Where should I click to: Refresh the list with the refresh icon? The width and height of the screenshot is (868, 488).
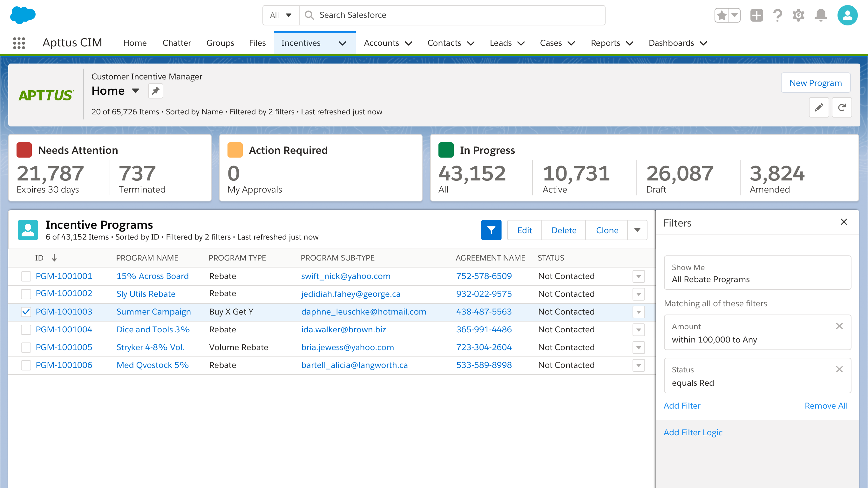842,107
